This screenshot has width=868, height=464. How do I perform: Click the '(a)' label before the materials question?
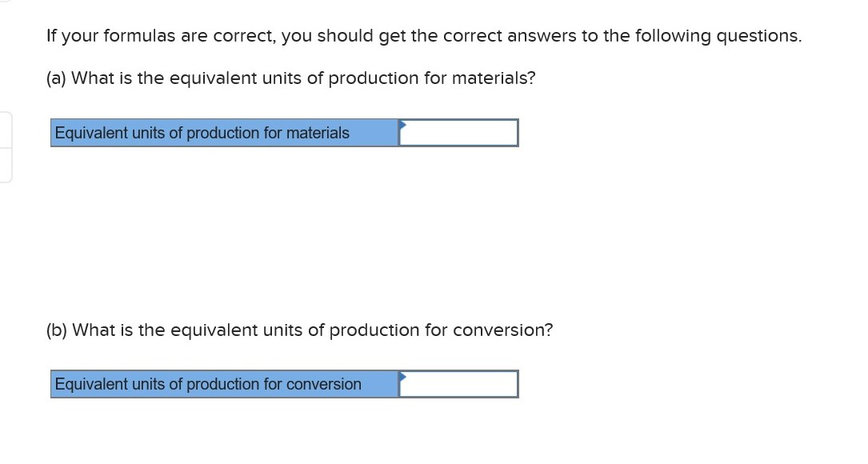click(x=56, y=78)
